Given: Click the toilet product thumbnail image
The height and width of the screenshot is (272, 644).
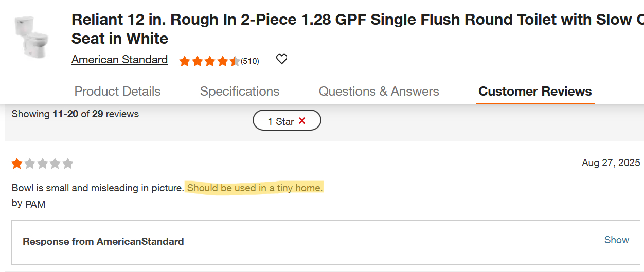Looking at the screenshot, I should coord(31,37).
